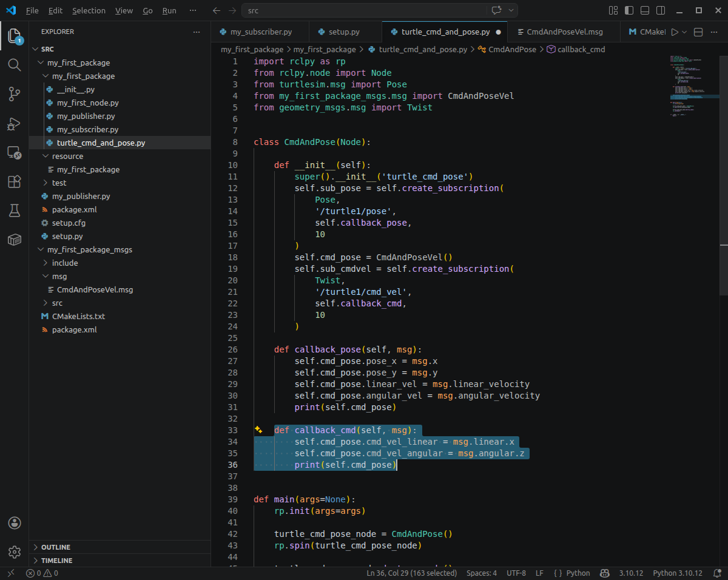Expand the TIMELINE section
Screen dimensions: 728x580
coord(120,561)
